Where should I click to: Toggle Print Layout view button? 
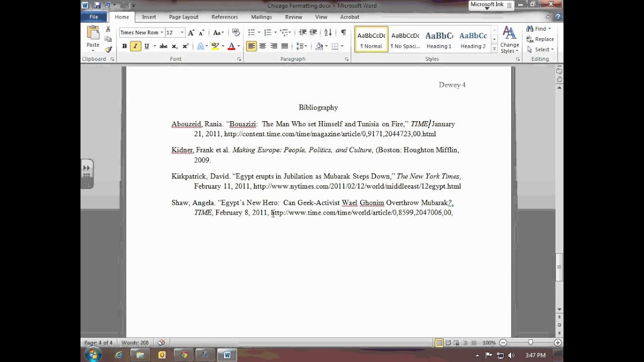tap(439, 343)
